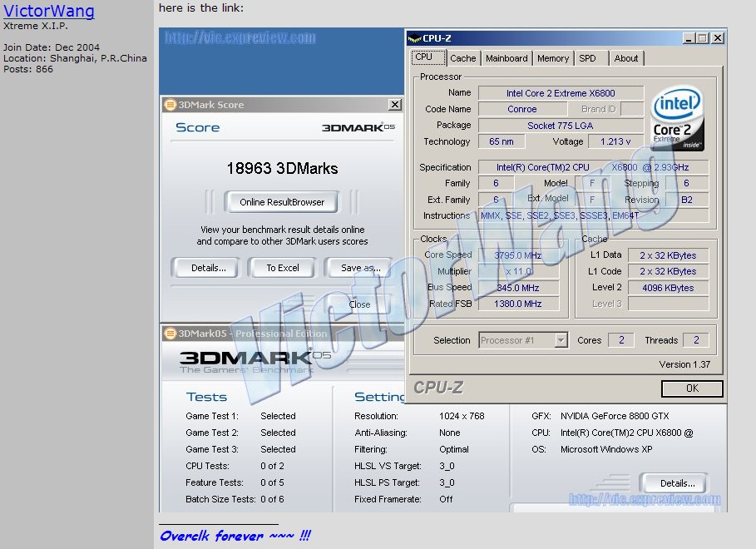Click the Instructions field listing MMX, SSE

click(593, 215)
